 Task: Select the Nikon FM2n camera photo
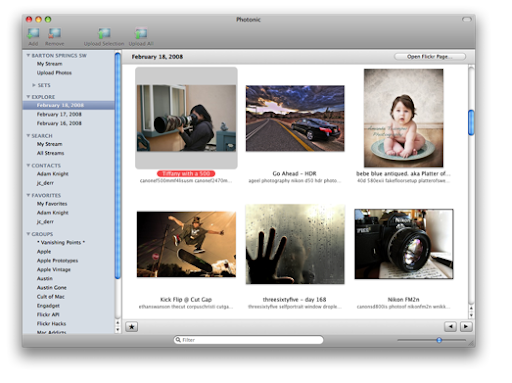click(404, 244)
